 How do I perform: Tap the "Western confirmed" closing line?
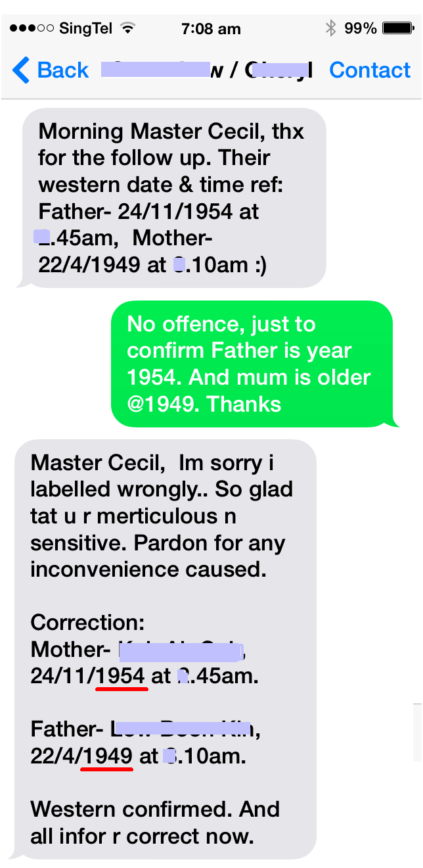(x=155, y=809)
